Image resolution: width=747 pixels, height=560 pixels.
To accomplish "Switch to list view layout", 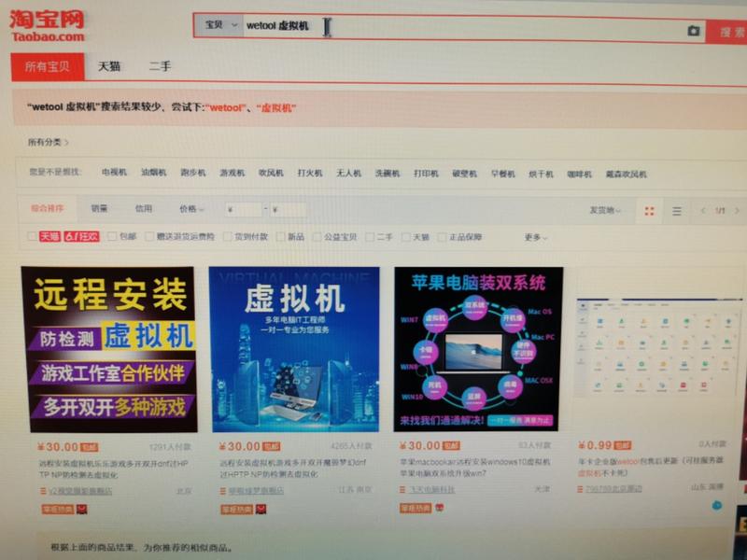I will 676,210.
